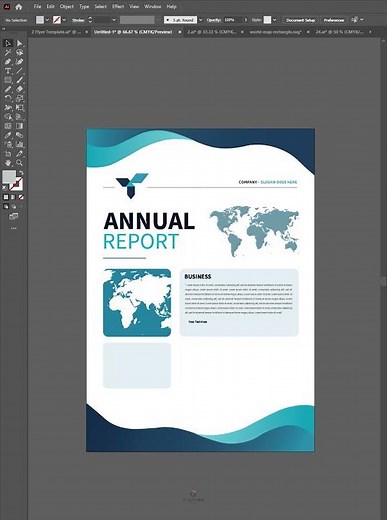Select the Zoom tool
The image size is (387, 520).
pyautogui.click(x=19, y=163)
